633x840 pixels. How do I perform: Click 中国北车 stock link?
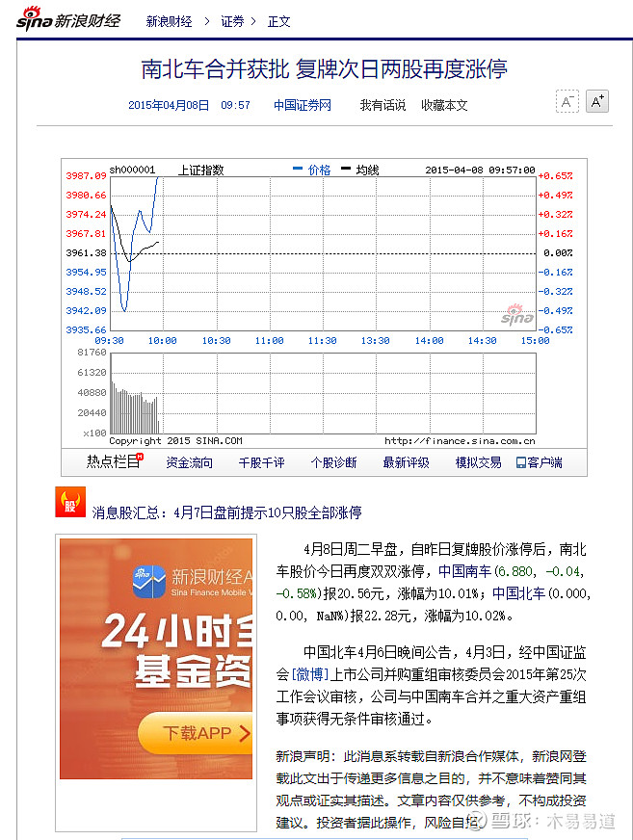pyautogui.click(x=518, y=593)
